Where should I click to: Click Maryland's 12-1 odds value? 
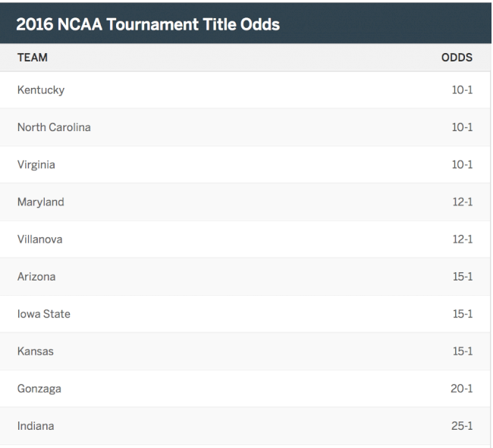point(462,202)
